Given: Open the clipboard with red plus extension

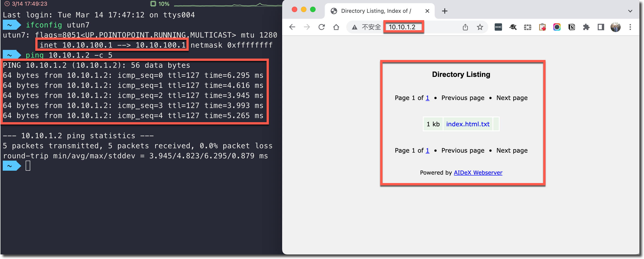Looking at the screenshot, I should (542, 27).
